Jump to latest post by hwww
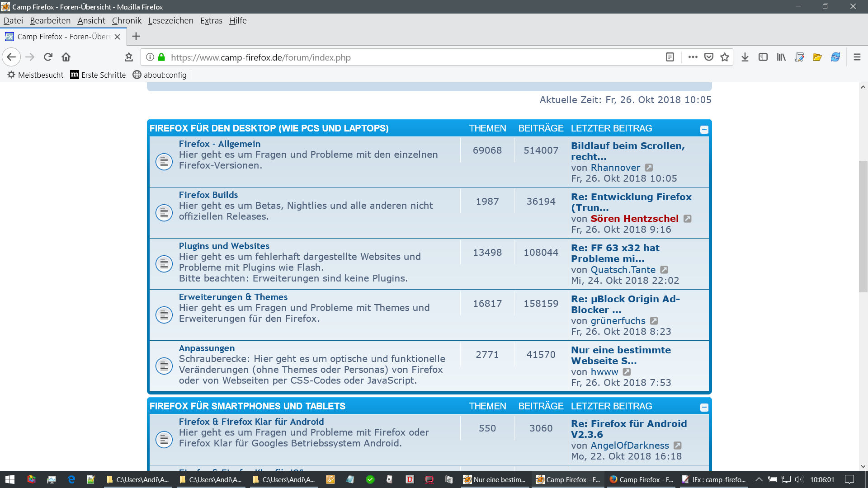 pyautogui.click(x=627, y=372)
